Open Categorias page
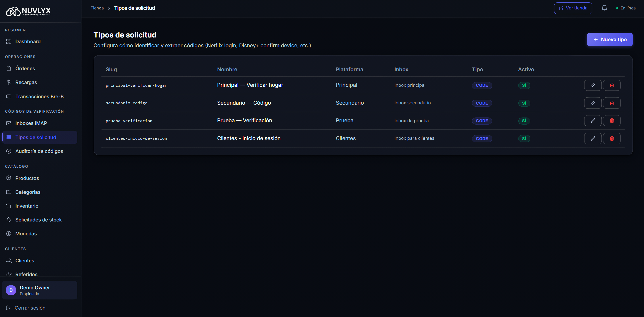Image resolution: width=644 pixels, height=317 pixels. tap(40, 192)
